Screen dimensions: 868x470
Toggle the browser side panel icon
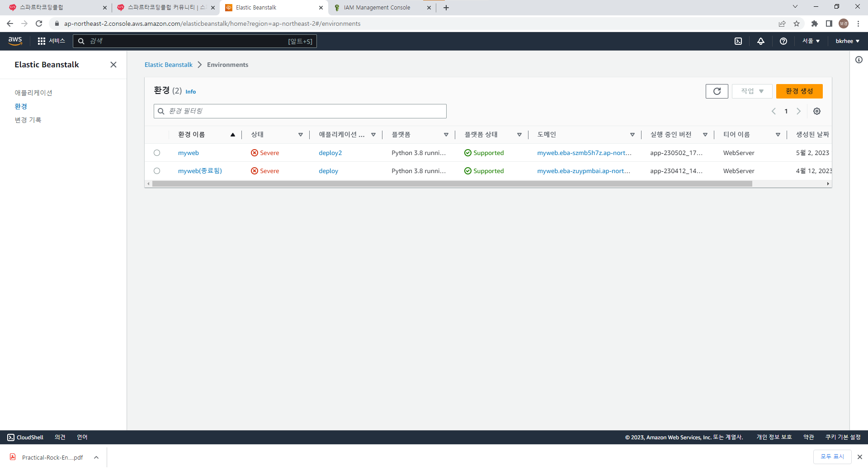[x=829, y=23]
